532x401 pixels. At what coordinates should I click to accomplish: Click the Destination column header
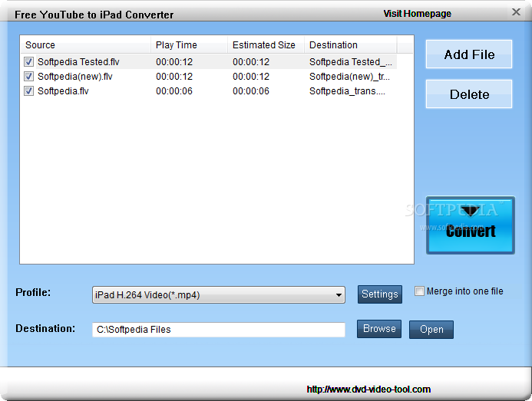click(x=351, y=44)
